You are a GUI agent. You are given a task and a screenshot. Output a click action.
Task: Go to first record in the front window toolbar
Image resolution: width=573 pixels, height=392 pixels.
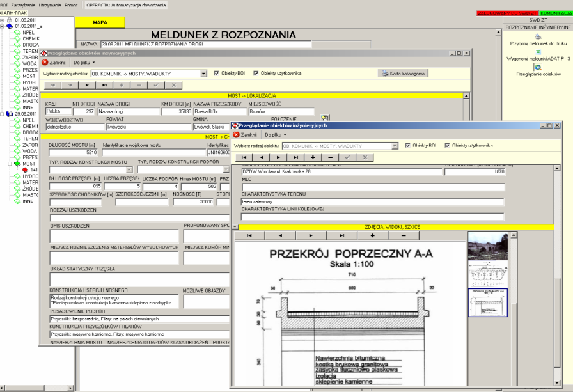(x=244, y=157)
